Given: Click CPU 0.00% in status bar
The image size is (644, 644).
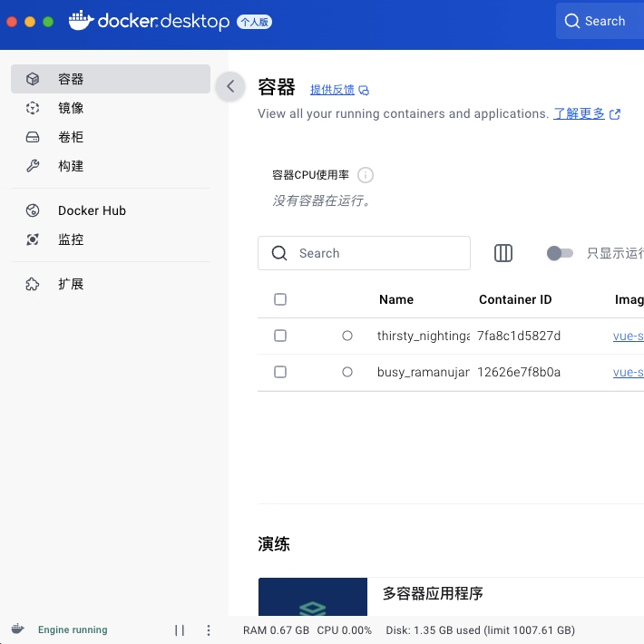Looking at the screenshot, I should 344,630.
